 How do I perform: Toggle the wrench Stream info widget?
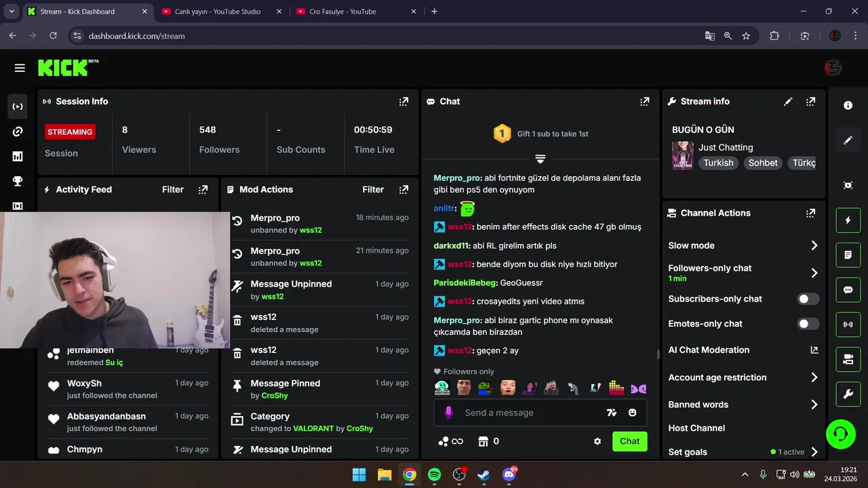848,394
